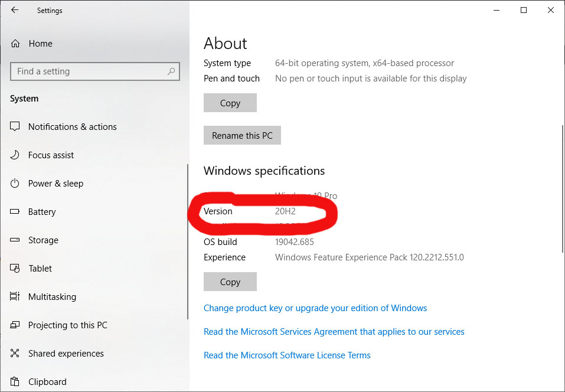Viewport: 565px width, 392px height.
Task: Click the OS build label
Action: 220,242
